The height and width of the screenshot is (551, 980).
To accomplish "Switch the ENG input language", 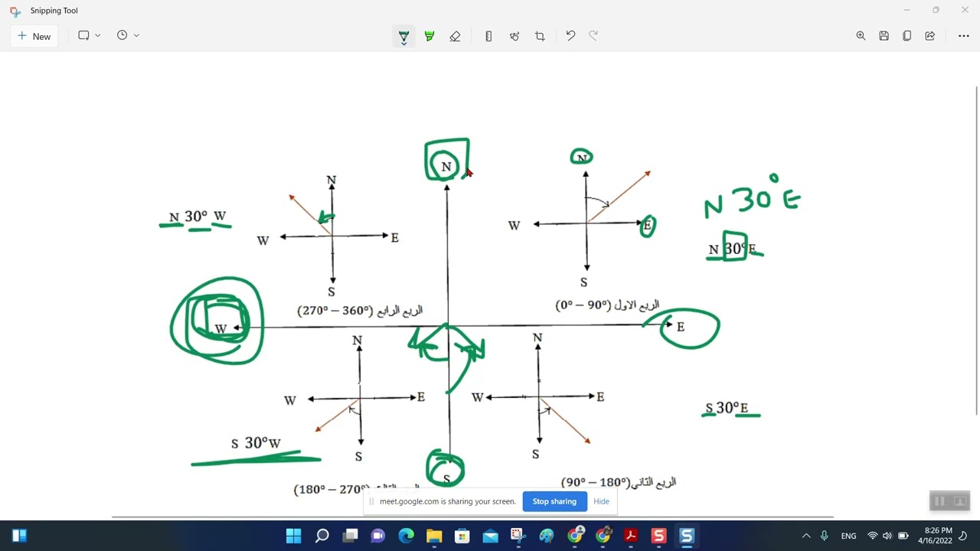I will (848, 536).
